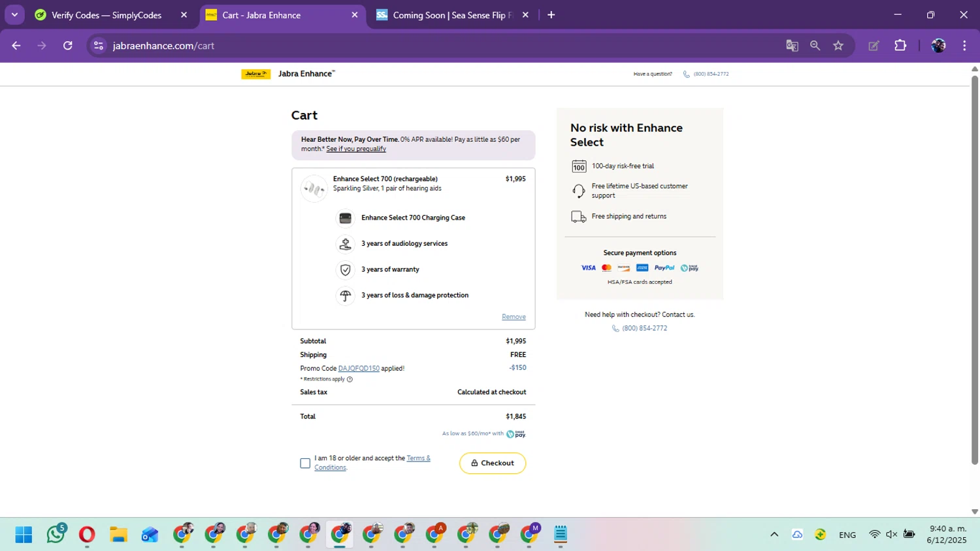Screen dimensions: 980x551
Task: Select the Cart - Jabra Enhance tab
Action: pyautogui.click(x=282, y=15)
